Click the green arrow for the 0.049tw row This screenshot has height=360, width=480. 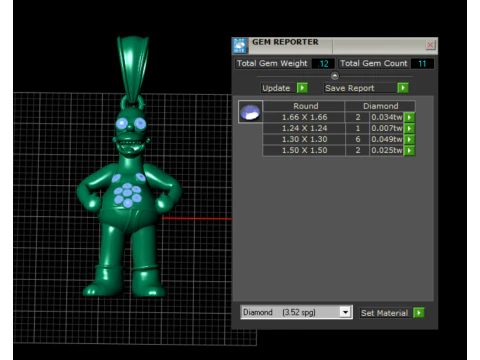(409, 139)
